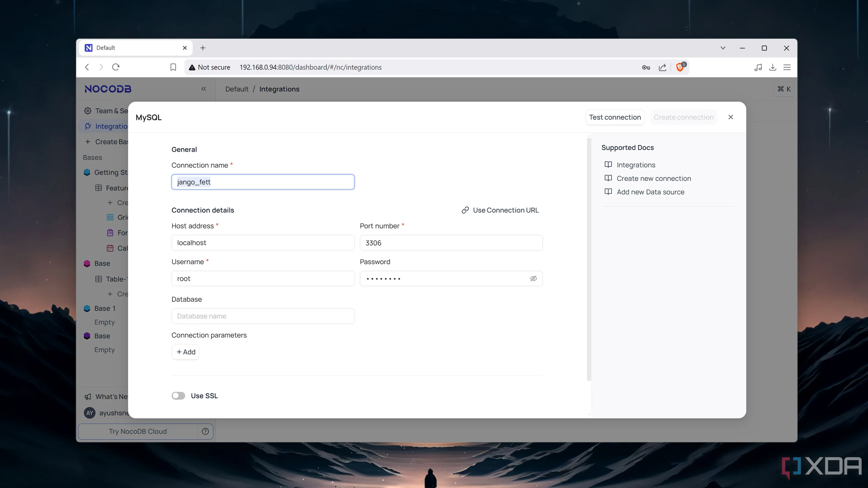
Task: Open the Form view icon
Action: click(x=110, y=233)
